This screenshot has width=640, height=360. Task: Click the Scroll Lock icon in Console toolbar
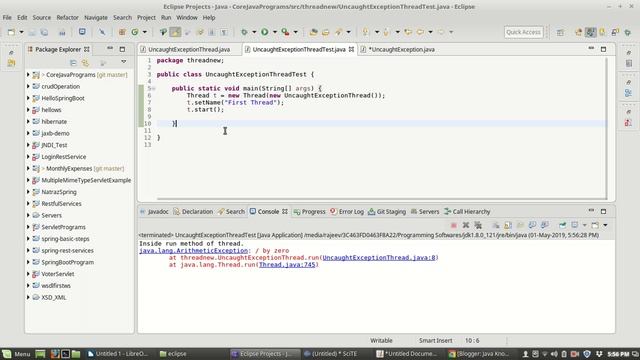pyautogui.click(x=508, y=225)
